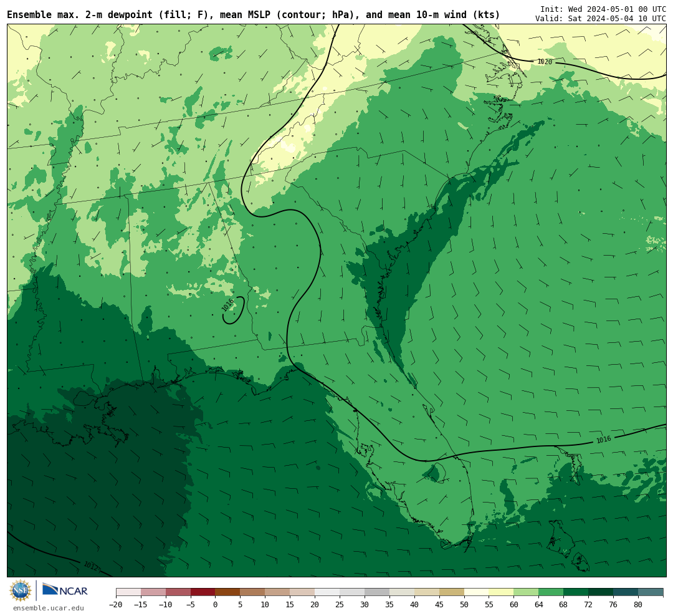
Task: Click the 64 colorbar tick label
Action: tap(539, 605)
